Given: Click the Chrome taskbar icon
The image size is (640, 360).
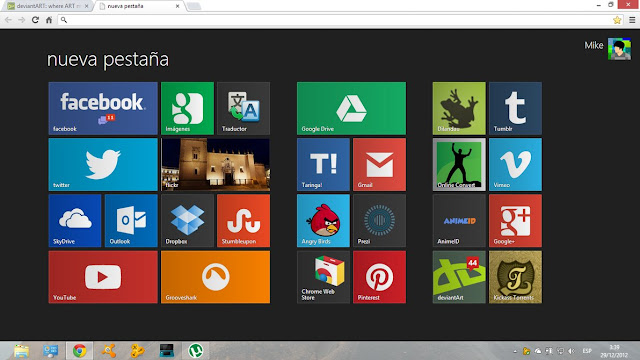Looking at the screenshot, I should [80, 351].
